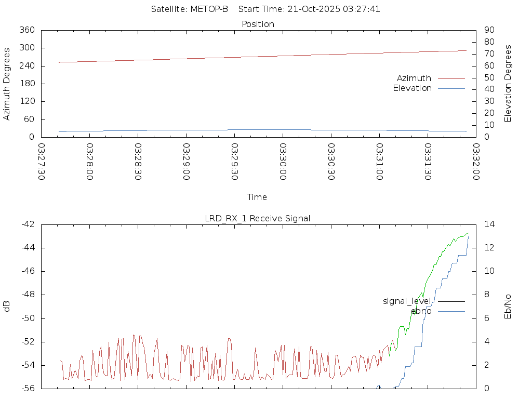The image size is (532, 399).
Task: Click the 03:27:30 time tick label
Action: [42, 162]
